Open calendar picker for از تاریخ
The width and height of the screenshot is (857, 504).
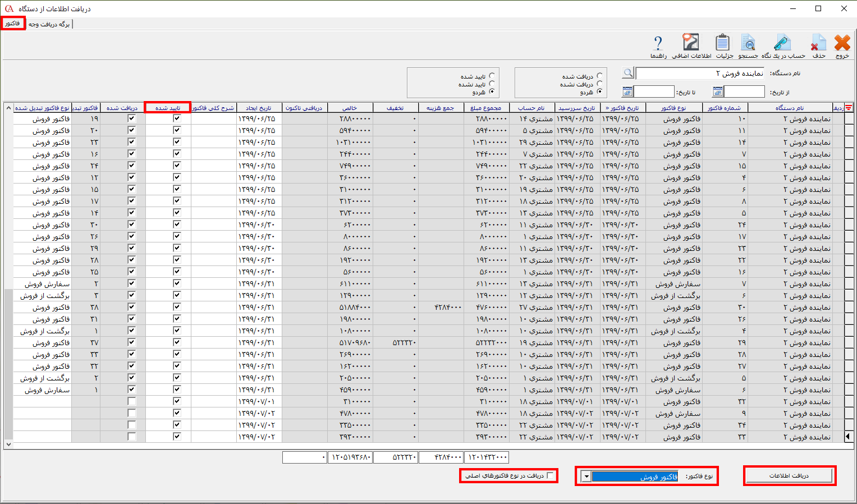(718, 91)
